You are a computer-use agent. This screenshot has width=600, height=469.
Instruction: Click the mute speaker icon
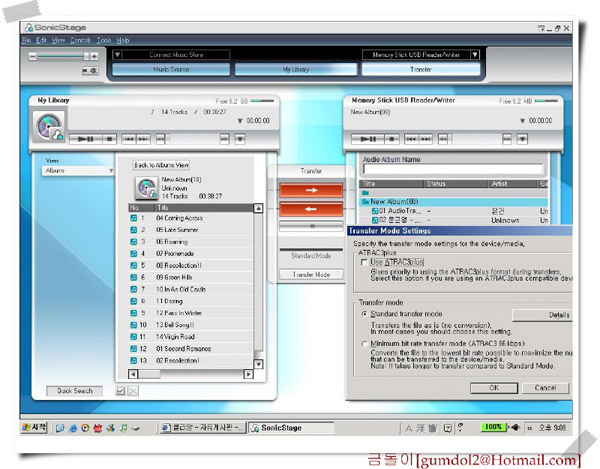coord(90,70)
